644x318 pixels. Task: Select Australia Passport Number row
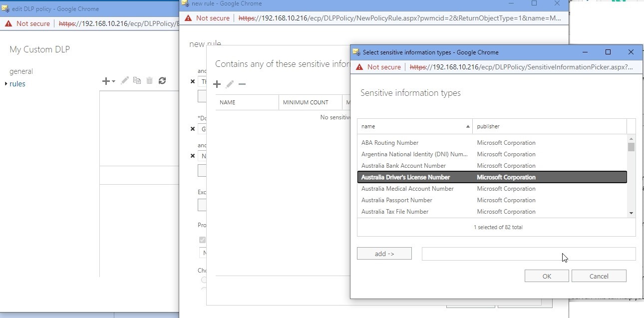coord(492,200)
